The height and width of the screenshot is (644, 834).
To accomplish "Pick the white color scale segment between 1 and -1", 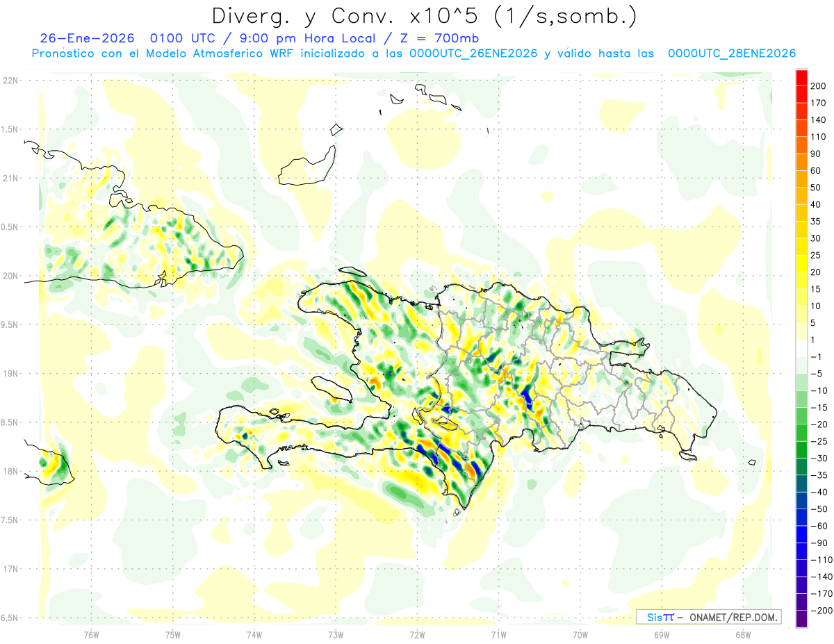I will (801, 348).
